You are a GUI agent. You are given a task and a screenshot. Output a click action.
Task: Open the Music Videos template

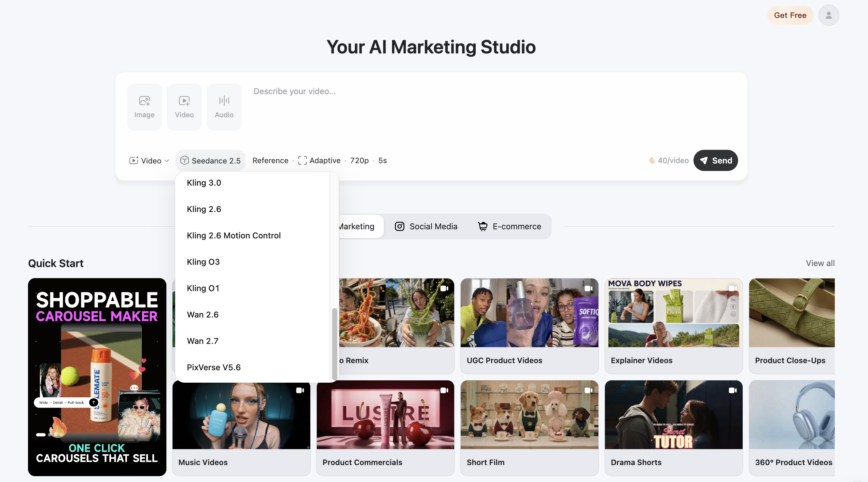point(241,428)
